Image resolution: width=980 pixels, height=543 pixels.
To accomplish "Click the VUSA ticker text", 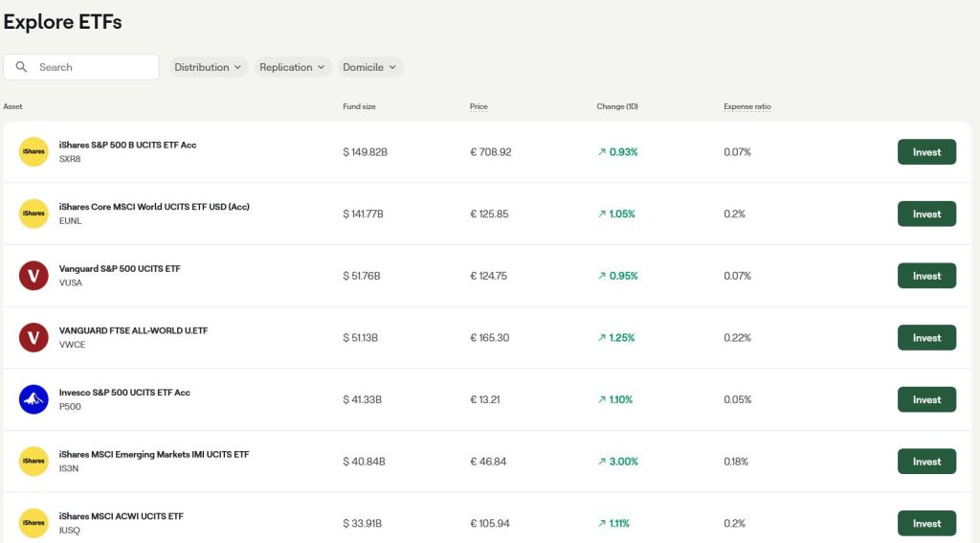I will pyautogui.click(x=71, y=283).
